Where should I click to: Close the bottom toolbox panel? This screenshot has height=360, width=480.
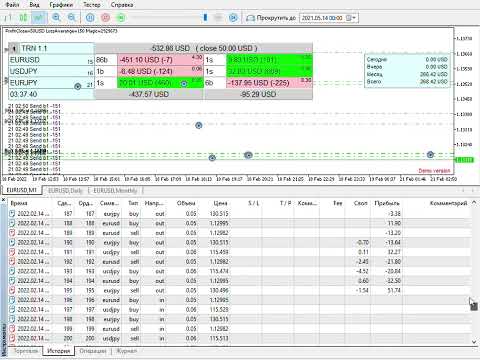(x=3, y=200)
